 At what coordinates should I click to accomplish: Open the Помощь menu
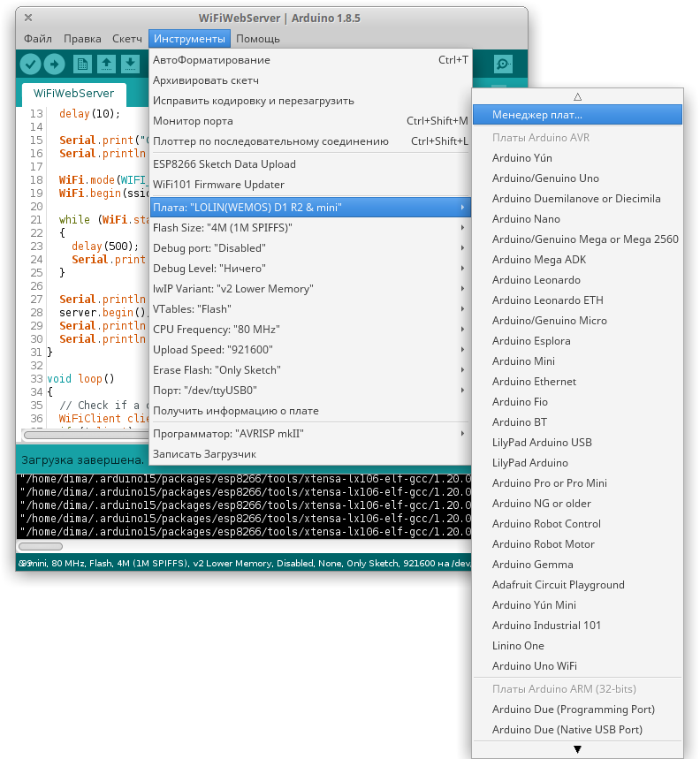pyautogui.click(x=257, y=39)
